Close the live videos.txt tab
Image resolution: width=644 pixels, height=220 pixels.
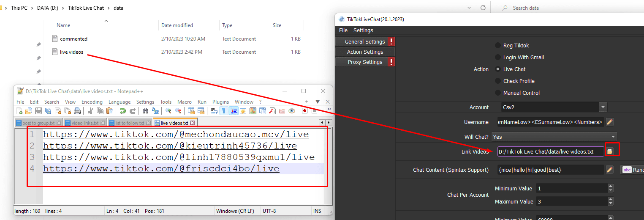(193, 123)
